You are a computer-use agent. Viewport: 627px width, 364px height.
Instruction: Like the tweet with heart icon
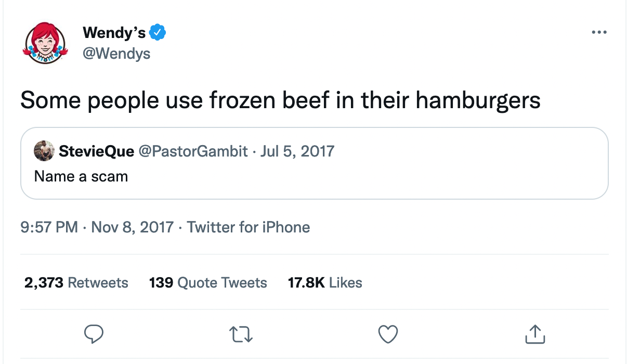388,334
